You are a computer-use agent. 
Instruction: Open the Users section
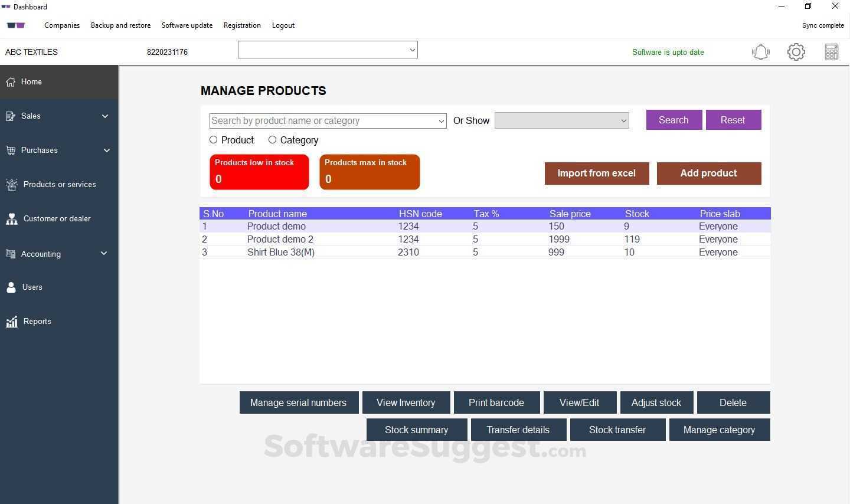pos(32,287)
